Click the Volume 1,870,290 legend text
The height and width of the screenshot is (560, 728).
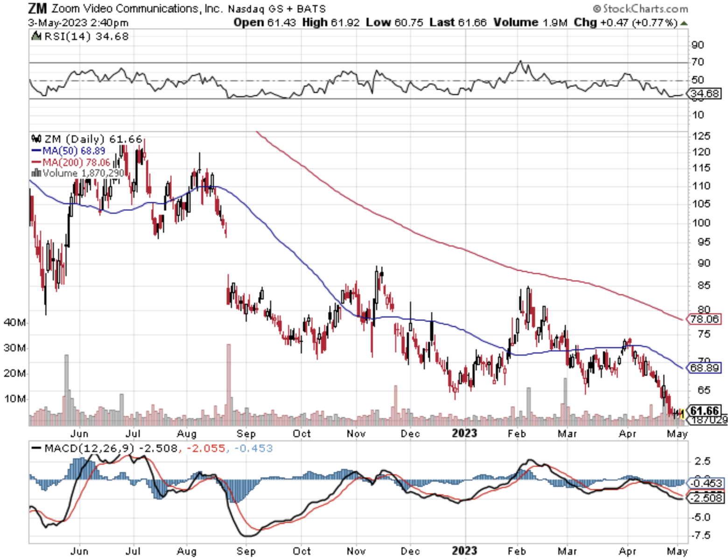coord(84,173)
